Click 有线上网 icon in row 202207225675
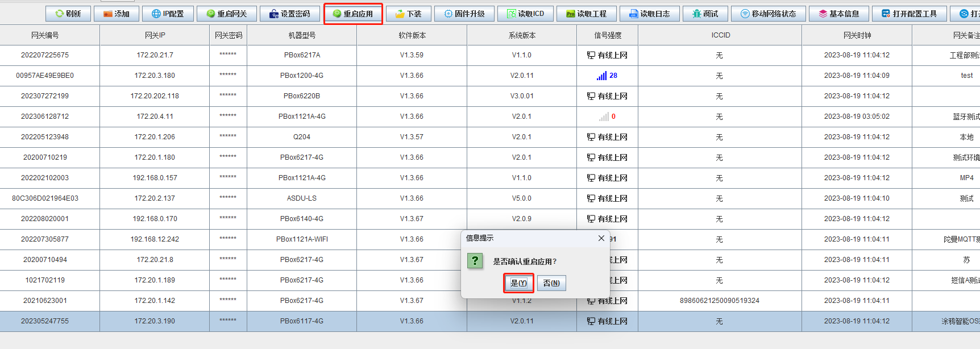The height and width of the screenshot is (349, 980). 591,55
